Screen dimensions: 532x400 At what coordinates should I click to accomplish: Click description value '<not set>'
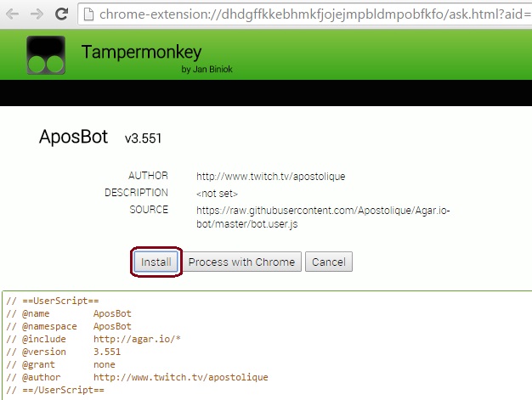(x=218, y=194)
